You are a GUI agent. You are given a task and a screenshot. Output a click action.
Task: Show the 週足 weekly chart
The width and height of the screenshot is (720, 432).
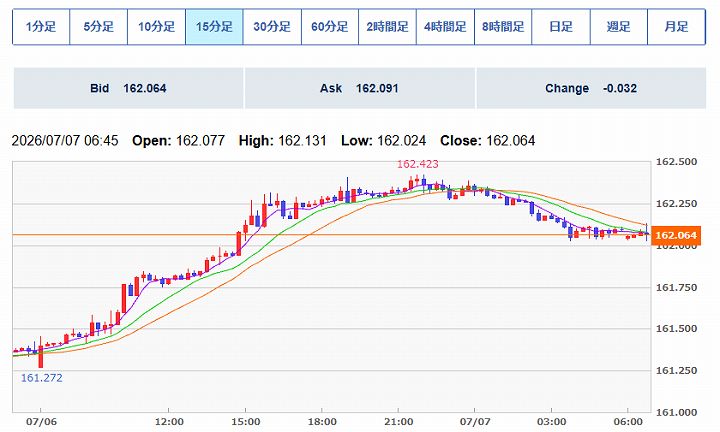coord(619,27)
